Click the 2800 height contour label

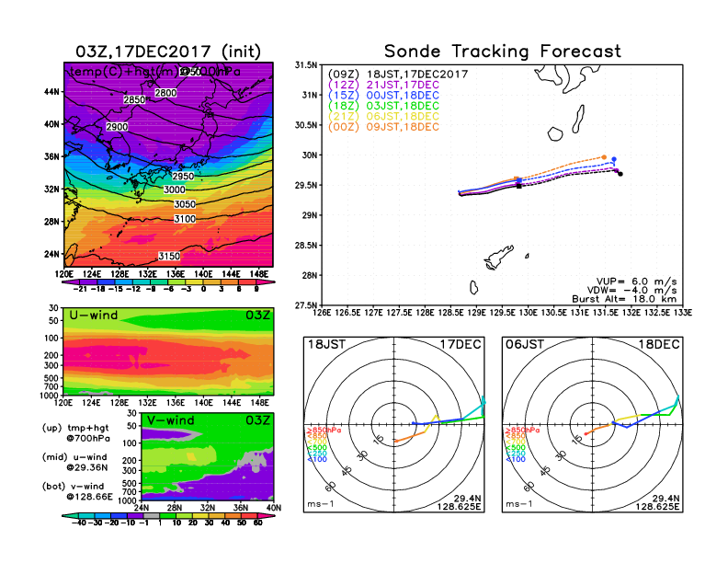point(165,93)
